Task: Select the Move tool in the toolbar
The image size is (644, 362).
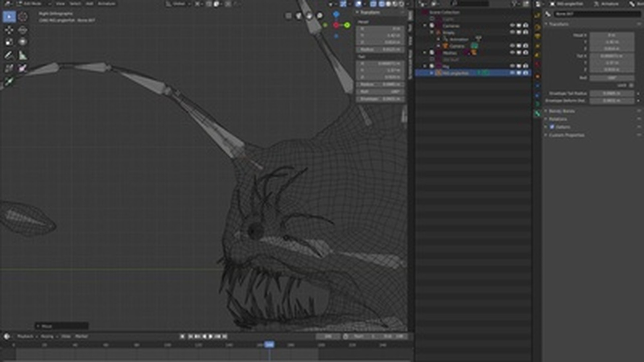Action: 9,30
